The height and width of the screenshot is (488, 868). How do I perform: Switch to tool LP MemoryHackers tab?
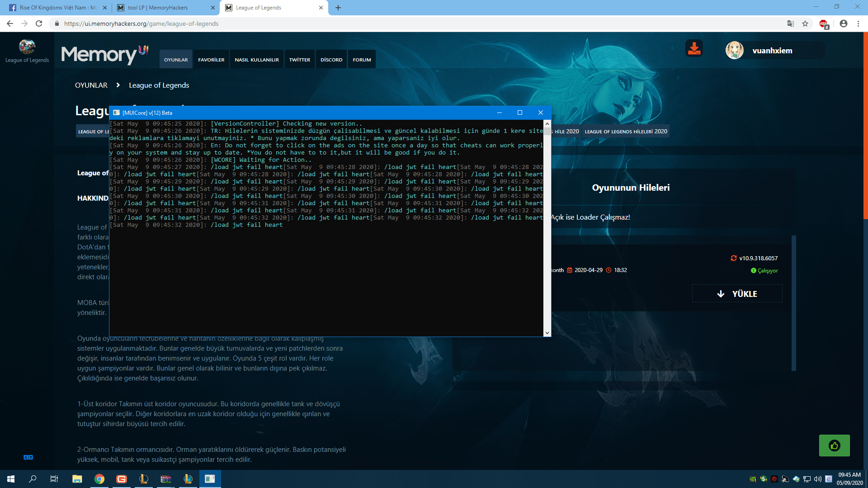[x=165, y=8]
